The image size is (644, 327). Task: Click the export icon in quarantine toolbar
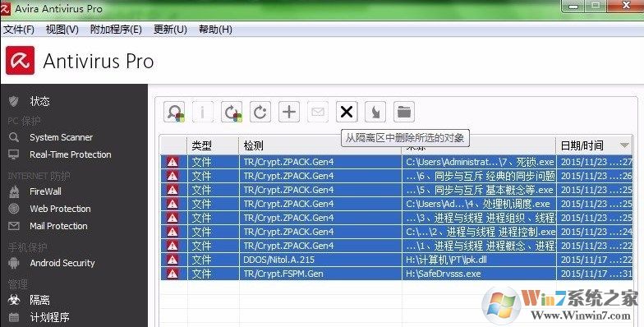(375, 112)
